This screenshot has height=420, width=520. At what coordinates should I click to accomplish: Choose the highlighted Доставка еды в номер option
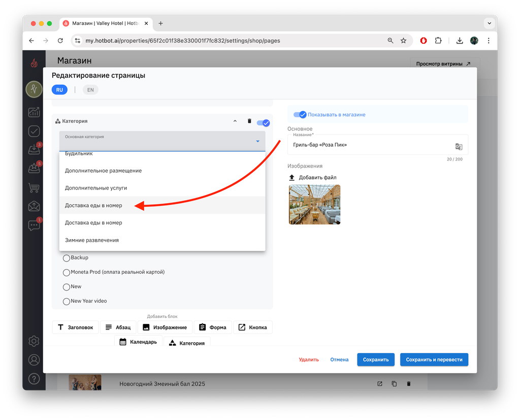click(x=162, y=205)
